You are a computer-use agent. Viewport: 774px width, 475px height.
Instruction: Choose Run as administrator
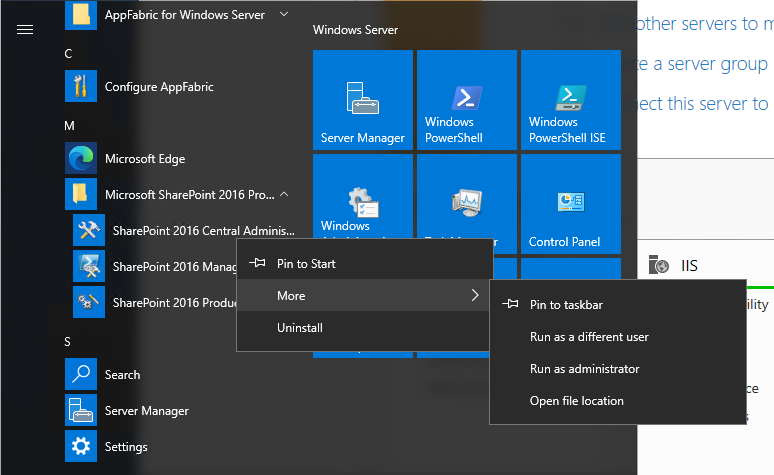pos(618,369)
